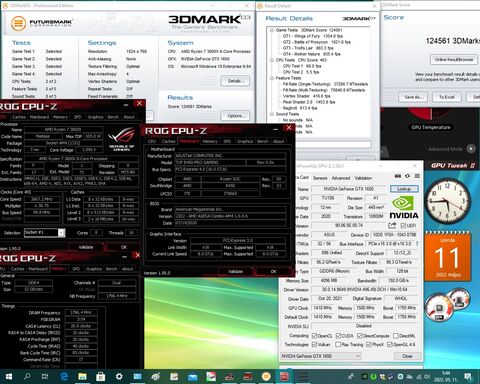Toggle the PhysX checkbox

[369, 344]
